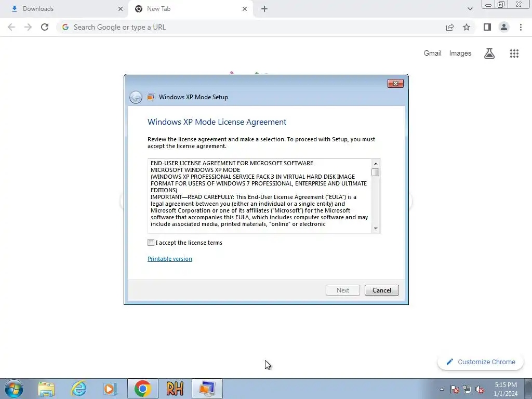This screenshot has width=532, height=399.
Task: Select the New Tab tab
Action: [x=190, y=9]
